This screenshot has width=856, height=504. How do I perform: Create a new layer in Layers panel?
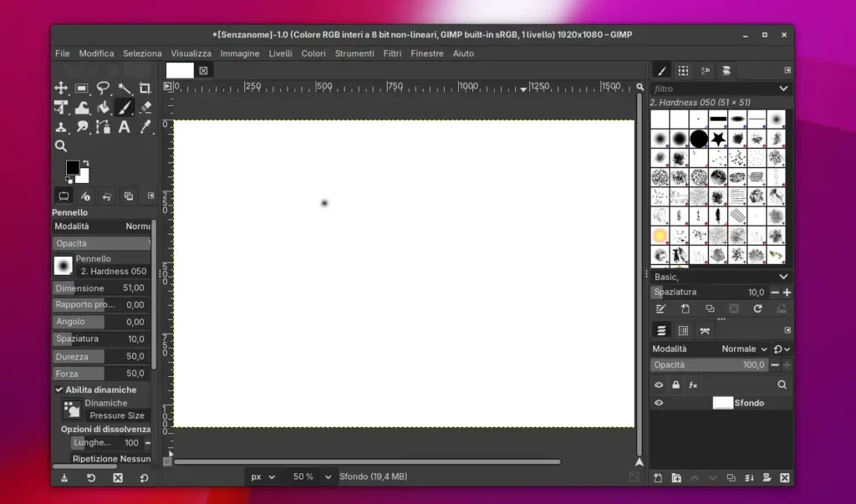(658, 478)
